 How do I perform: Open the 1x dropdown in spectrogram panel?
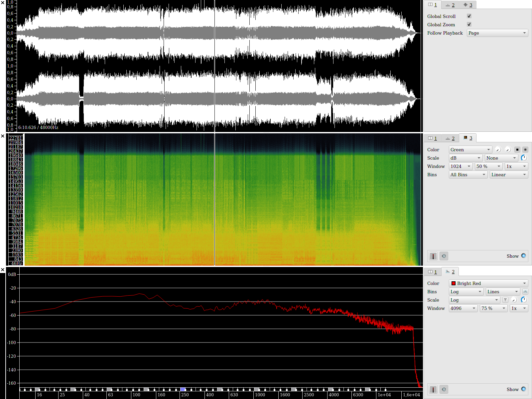pos(516,166)
